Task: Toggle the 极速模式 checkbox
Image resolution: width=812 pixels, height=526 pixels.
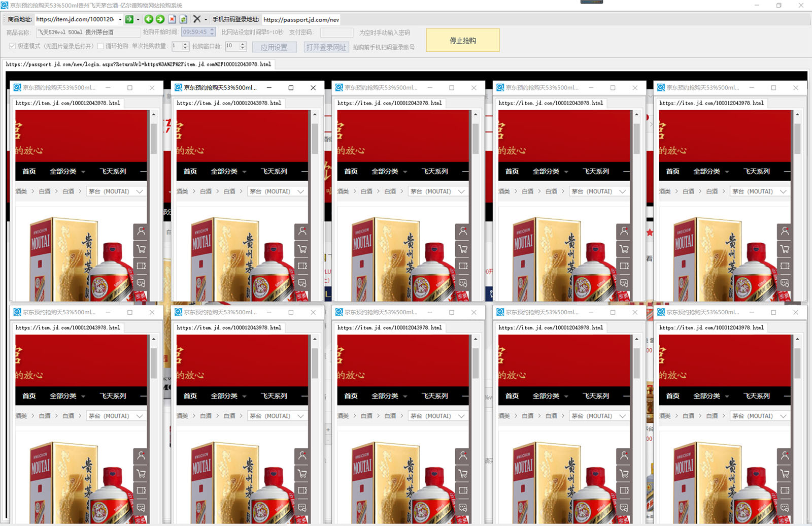Action: (x=12, y=46)
